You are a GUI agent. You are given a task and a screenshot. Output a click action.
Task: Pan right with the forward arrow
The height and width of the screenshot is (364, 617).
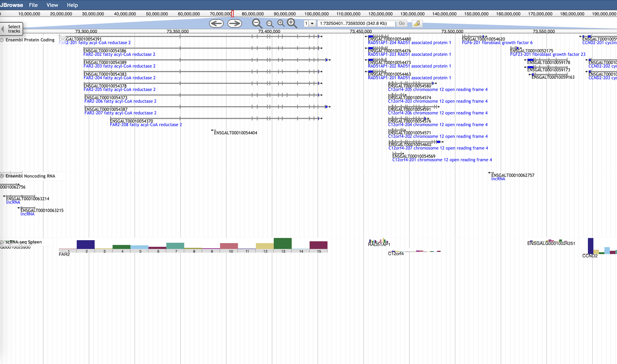[234, 23]
